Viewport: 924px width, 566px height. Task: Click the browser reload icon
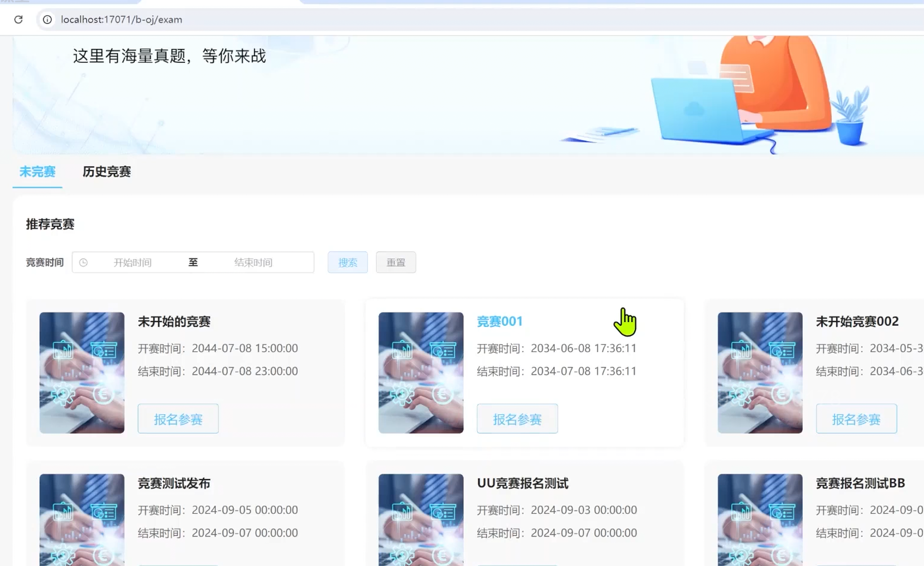coord(18,19)
